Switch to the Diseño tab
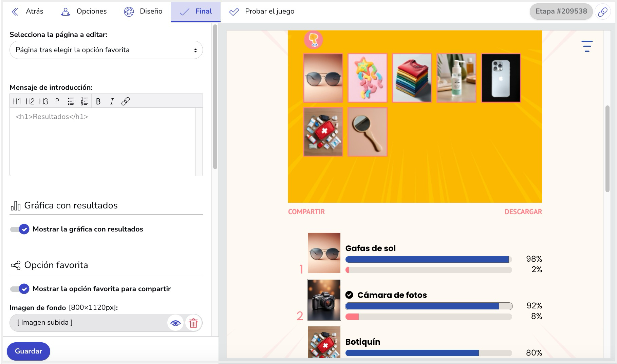 point(143,12)
